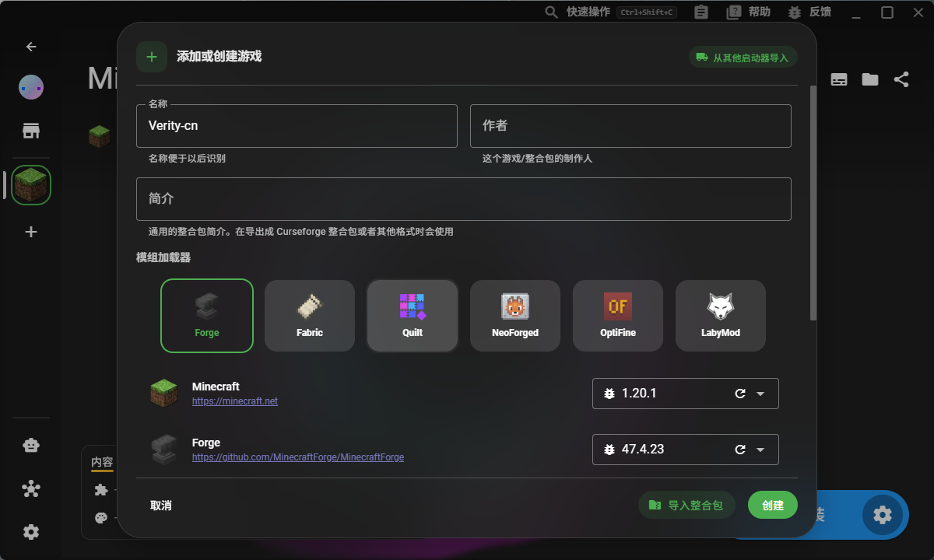This screenshot has height=560, width=934.
Task: Open the MinecraftForge GitHub link
Action: (298, 457)
